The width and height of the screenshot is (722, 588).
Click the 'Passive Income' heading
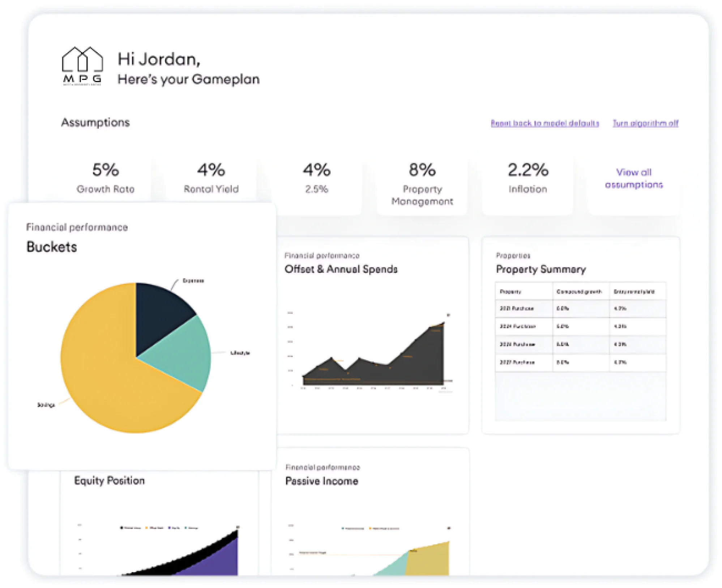point(322,481)
